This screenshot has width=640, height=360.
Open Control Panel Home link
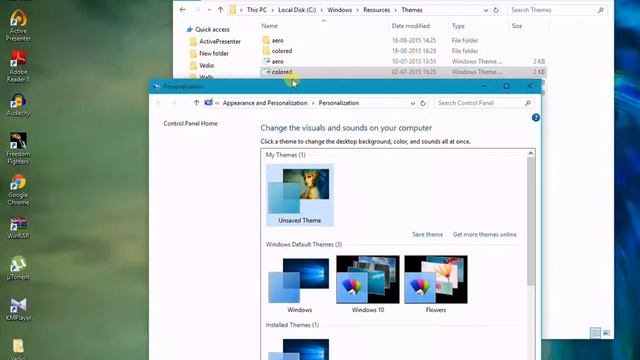(191, 123)
